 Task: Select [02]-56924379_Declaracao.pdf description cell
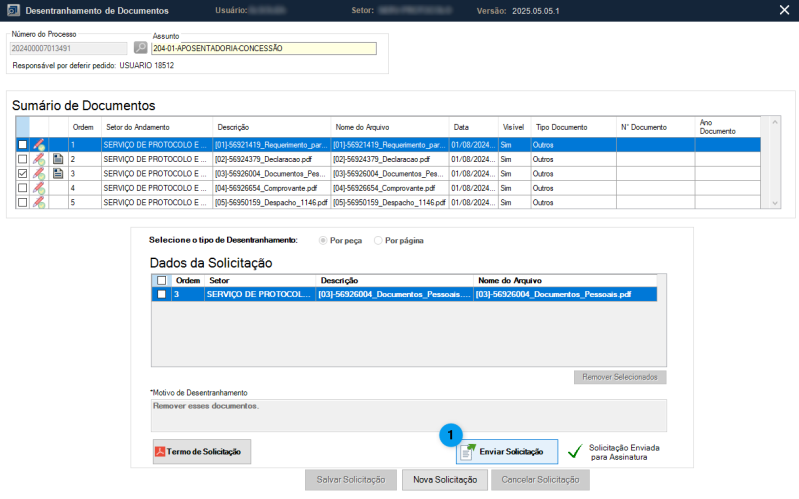tap(271, 159)
